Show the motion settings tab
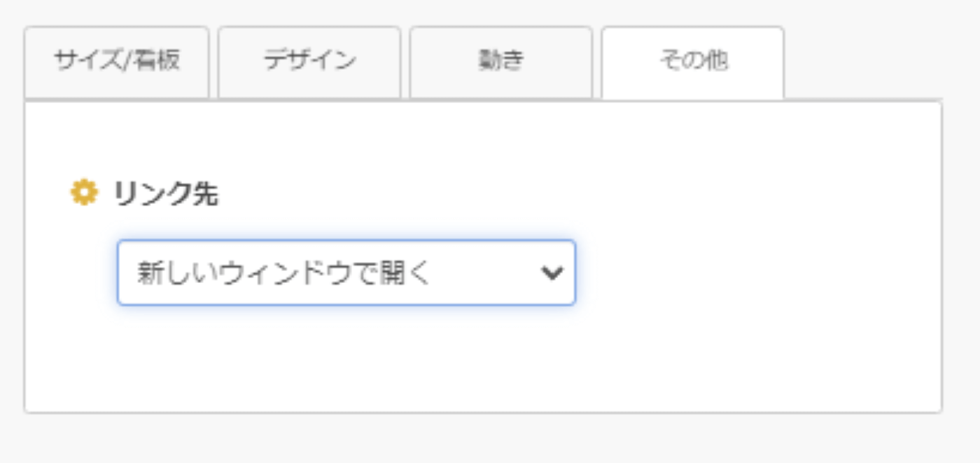This screenshot has width=980, height=463. pos(501,62)
